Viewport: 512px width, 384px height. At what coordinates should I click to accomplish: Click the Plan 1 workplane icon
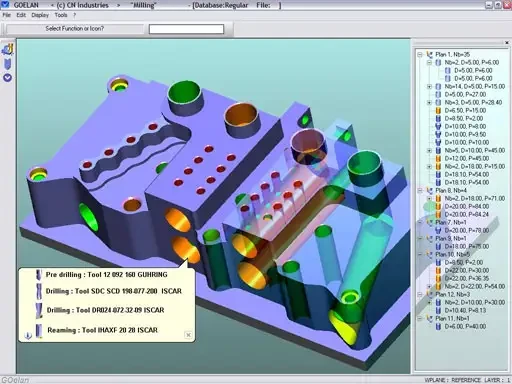[429, 54]
